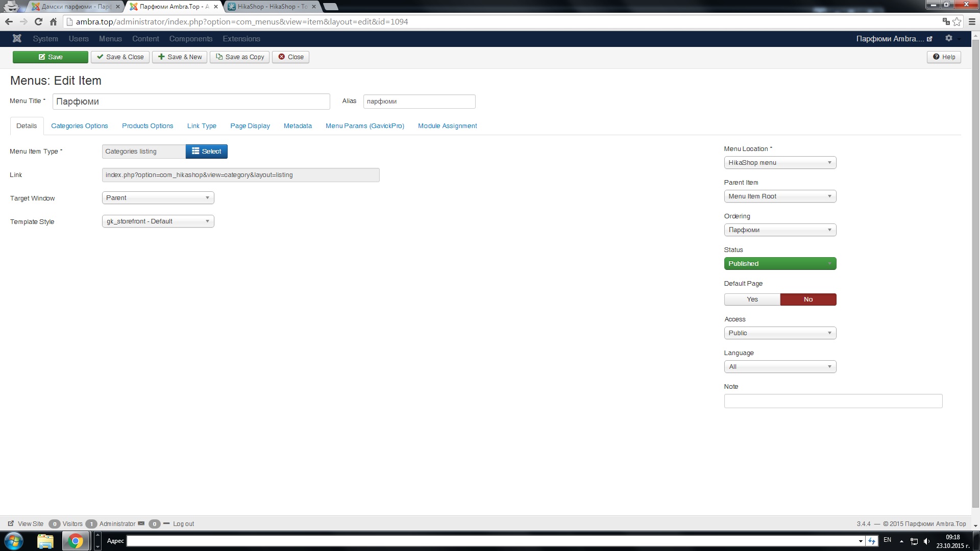The width and height of the screenshot is (980, 551).
Task: Open the settings gear in the admin bar
Action: (949, 38)
